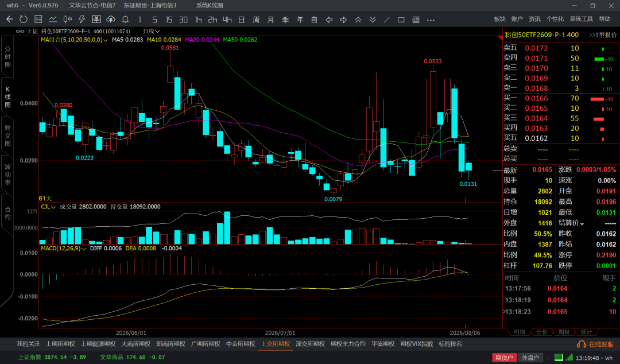Open 在线客服 online support
620x364 pixels.
596,344
